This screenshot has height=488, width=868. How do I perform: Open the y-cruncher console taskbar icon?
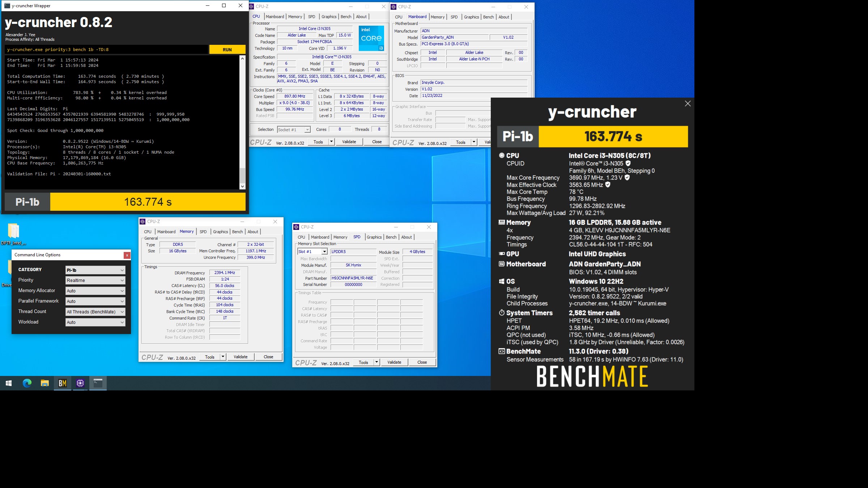98,383
